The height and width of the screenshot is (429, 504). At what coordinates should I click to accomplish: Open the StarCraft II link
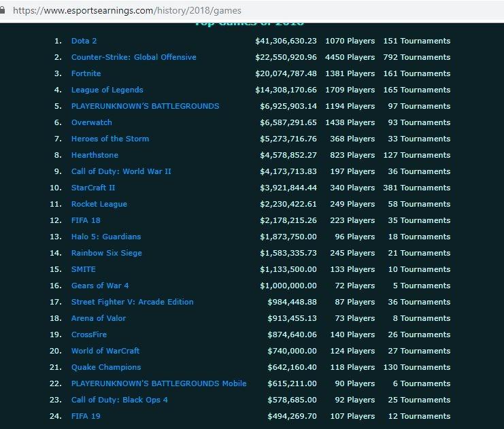pyautogui.click(x=93, y=188)
